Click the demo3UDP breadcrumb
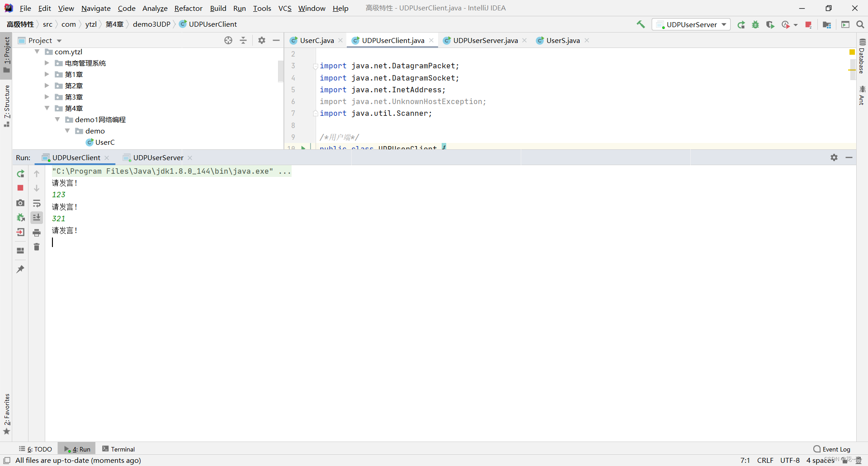Viewport: 868px width, 466px height. [x=151, y=24]
